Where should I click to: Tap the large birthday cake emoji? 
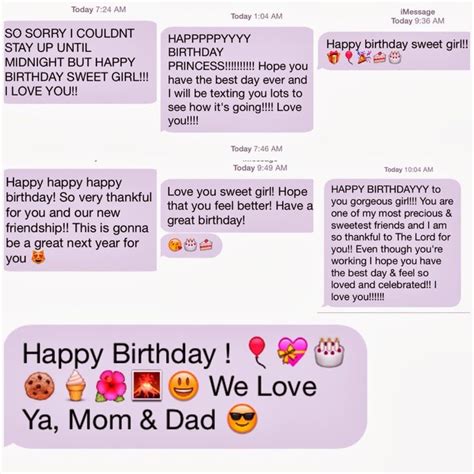329,352
